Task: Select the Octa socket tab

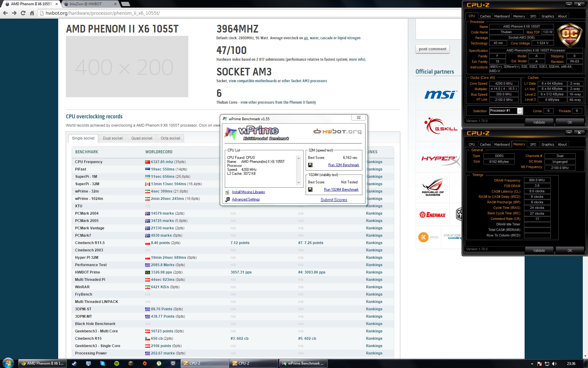Action: 170,138
